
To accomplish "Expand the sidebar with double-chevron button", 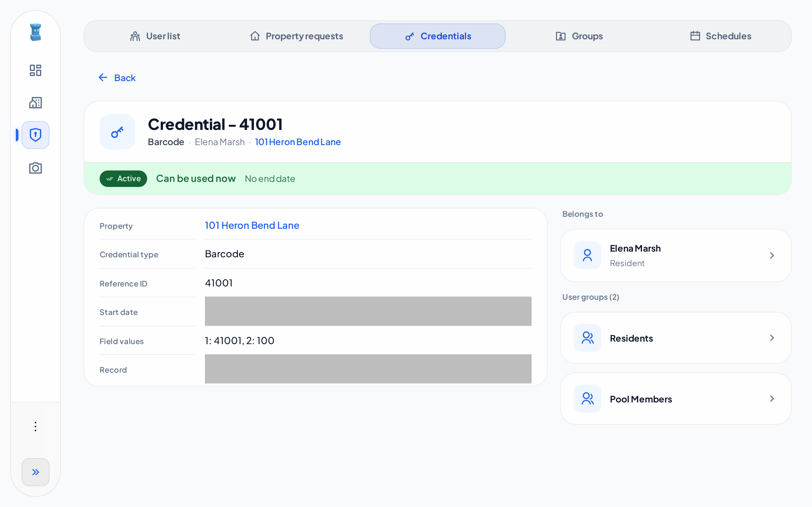I will click(x=35, y=472).
